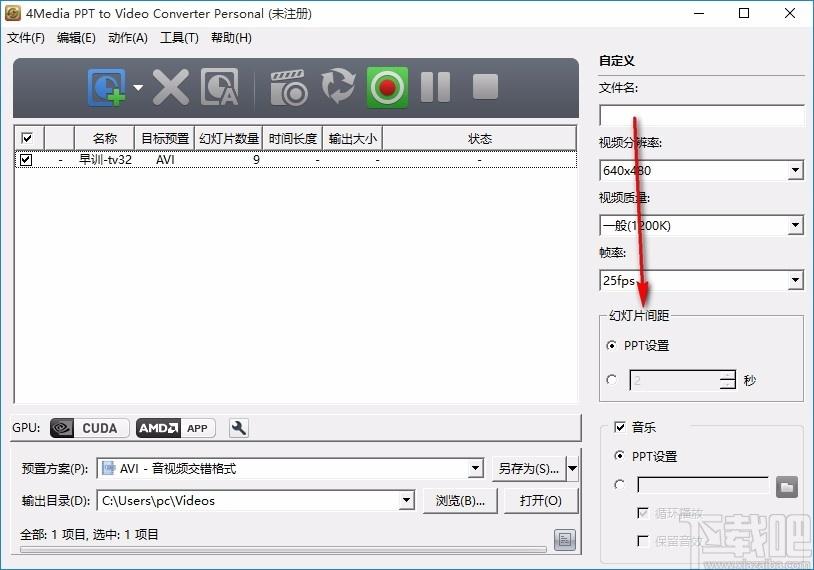Remove the selected file with the X icon
Image resolution: width=814 pixels, height=570 pixels.
click(x=171, y=87)
